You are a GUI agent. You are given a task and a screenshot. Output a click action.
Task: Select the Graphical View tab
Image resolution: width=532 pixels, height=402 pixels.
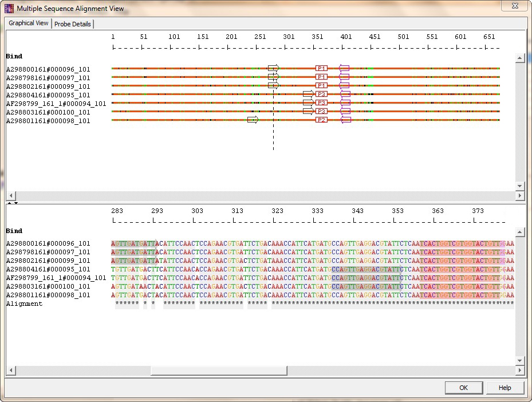[29, 23]
